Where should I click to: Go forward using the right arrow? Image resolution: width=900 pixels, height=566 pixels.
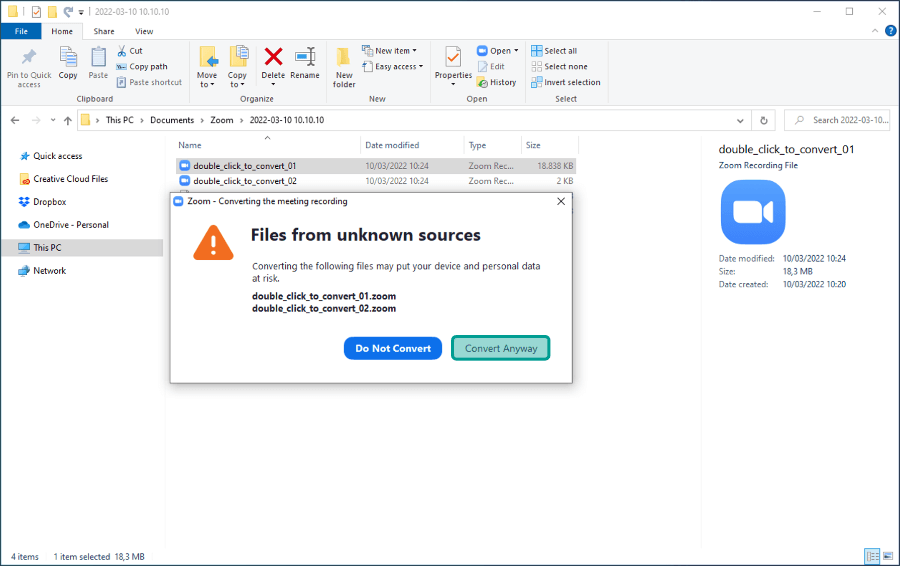point(36,120)
